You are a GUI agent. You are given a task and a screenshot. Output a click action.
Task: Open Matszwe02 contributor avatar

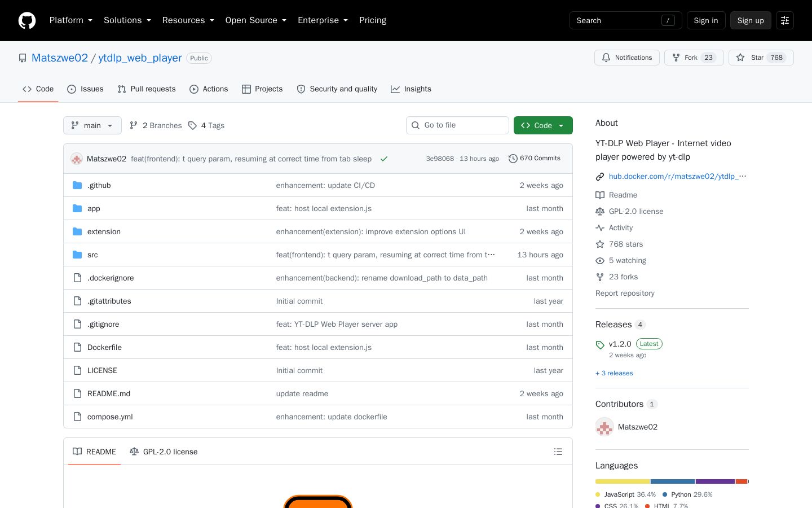tap(604, 427)
